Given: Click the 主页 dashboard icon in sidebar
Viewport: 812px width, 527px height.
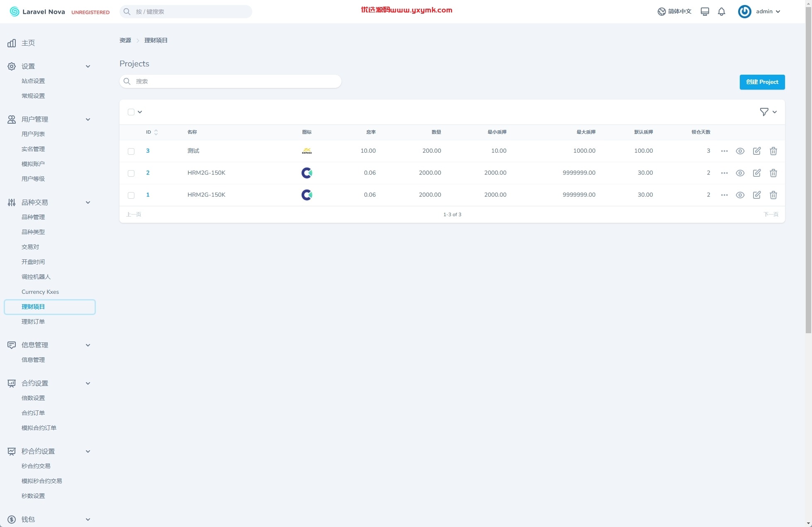Looking at the screenshot, I should (x=12, y=43).
